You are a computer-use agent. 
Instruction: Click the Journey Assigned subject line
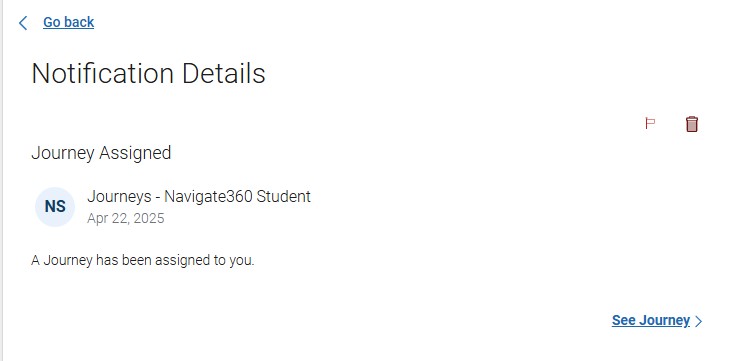point(101,153)
